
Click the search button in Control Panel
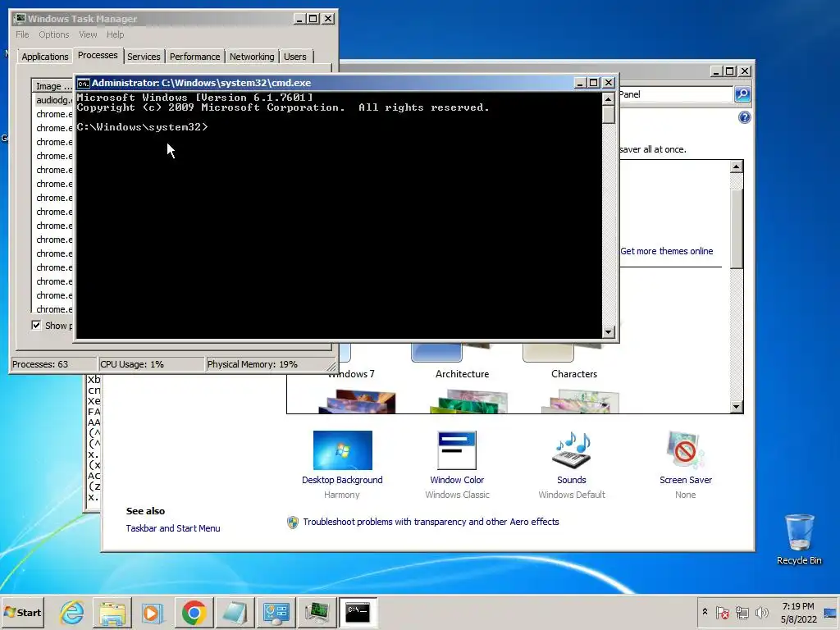(742, 94)
